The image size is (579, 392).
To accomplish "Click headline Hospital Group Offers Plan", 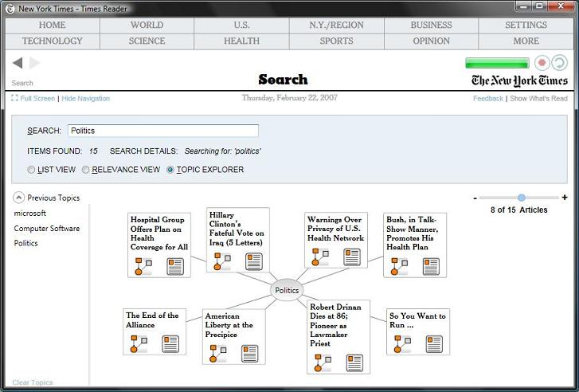I will point(159,233).
